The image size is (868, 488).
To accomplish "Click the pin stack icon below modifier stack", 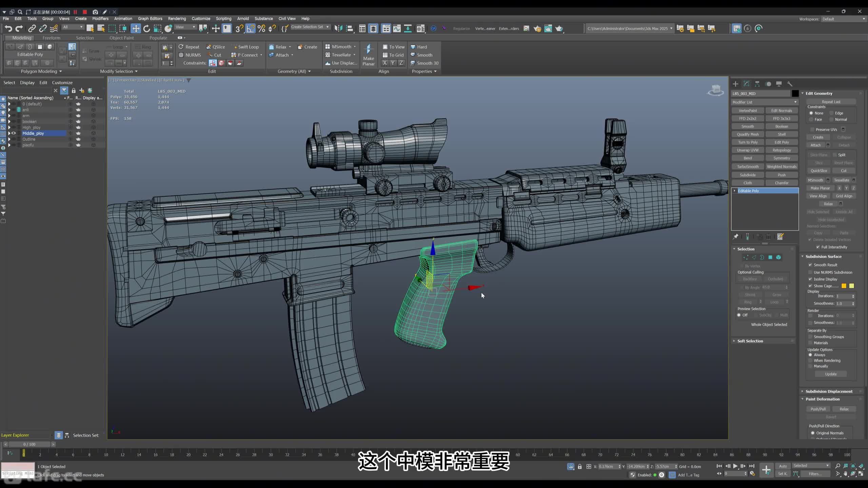I will tap(735, 237).
